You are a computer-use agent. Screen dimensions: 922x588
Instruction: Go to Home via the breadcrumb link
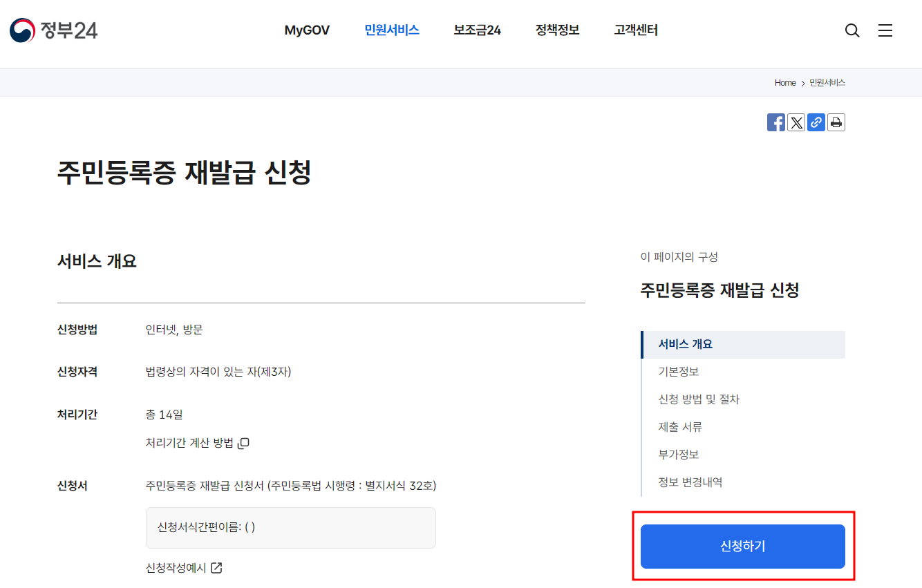pos(784,82)
